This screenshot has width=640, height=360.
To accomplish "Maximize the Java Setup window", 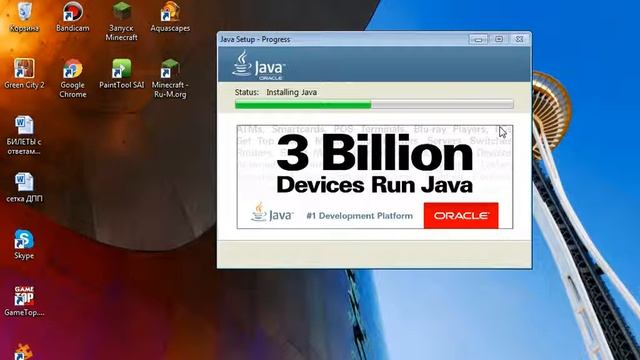I will coord(499,39).
